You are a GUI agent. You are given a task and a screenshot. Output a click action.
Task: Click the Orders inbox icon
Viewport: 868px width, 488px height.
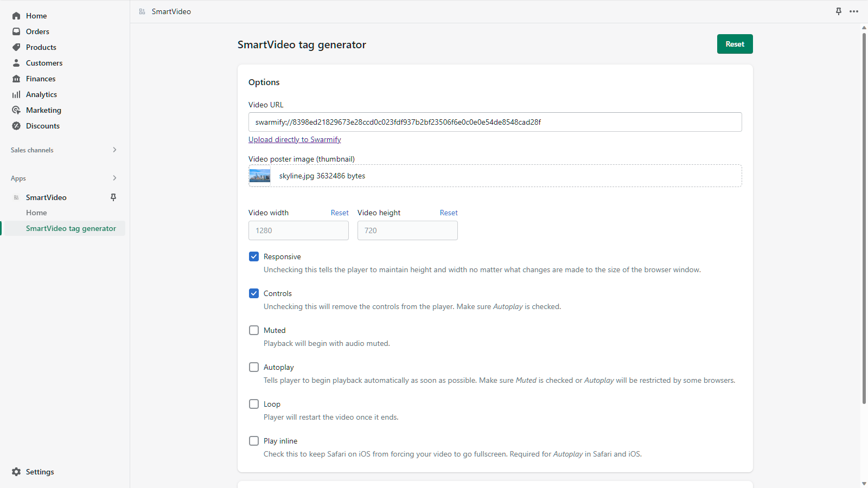pos(16,31)
